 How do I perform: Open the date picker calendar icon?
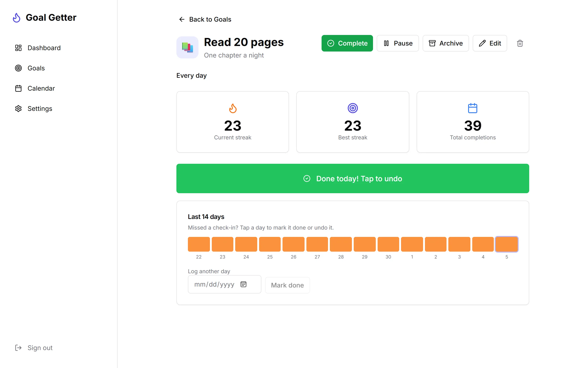tap(243, 284)
